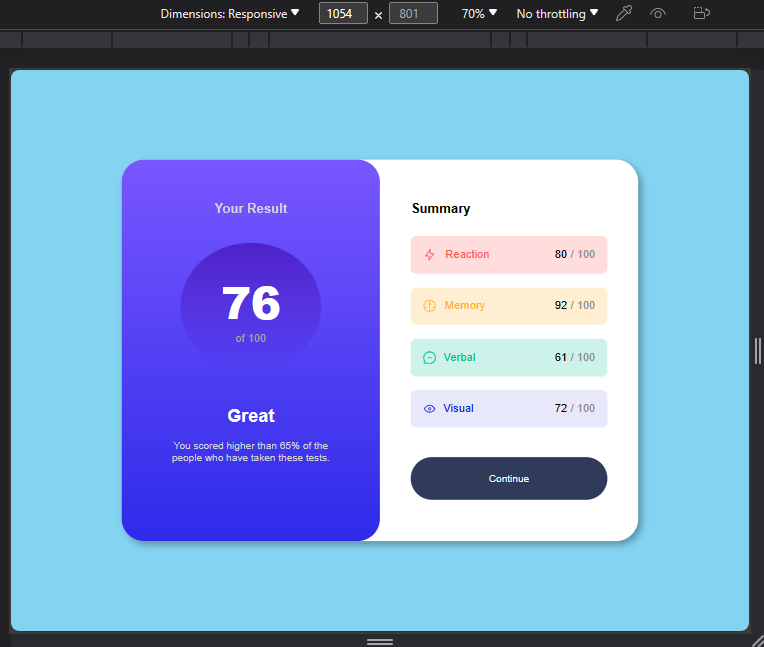
Task: Click the viewport width field showing 1054
Action: pos(343,13)
